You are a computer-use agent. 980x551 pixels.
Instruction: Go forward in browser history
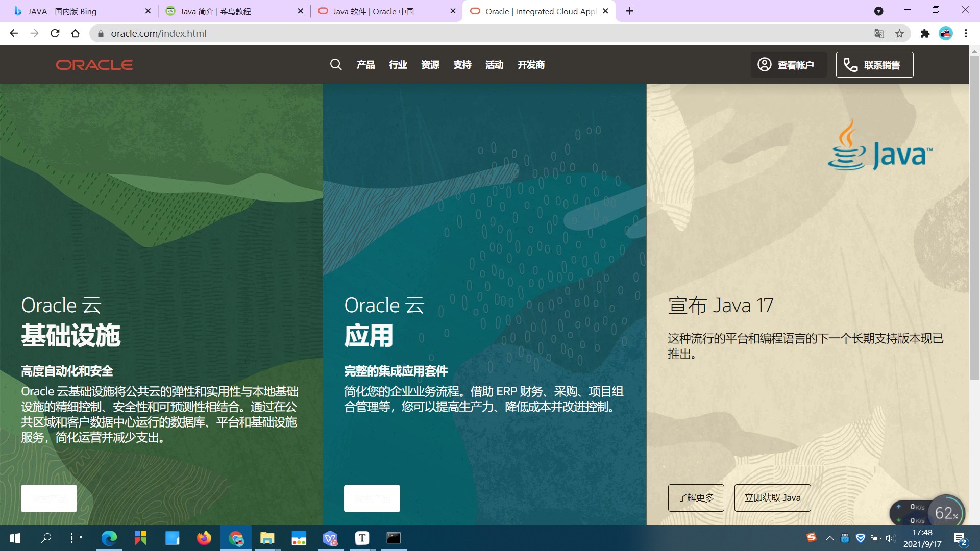pos(34,33)
